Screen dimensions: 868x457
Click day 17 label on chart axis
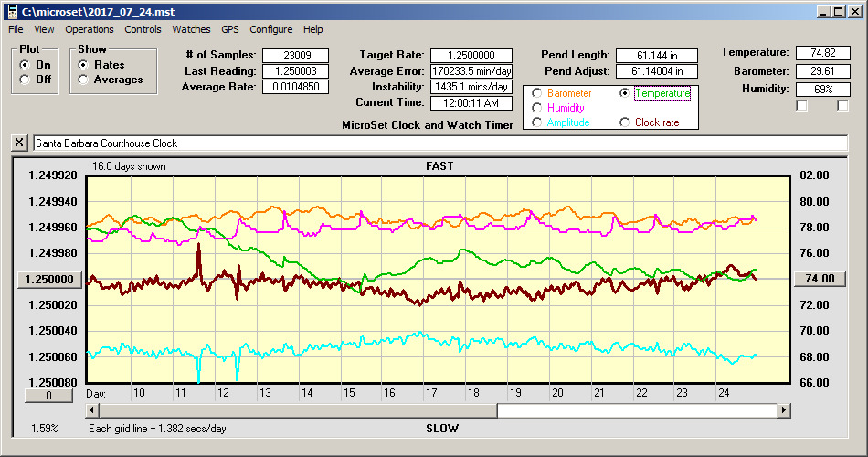pos(431,393)
